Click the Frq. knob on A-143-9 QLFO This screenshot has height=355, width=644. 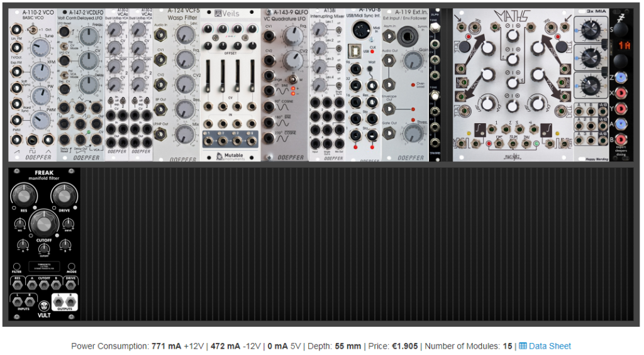[x=292, y=37]
